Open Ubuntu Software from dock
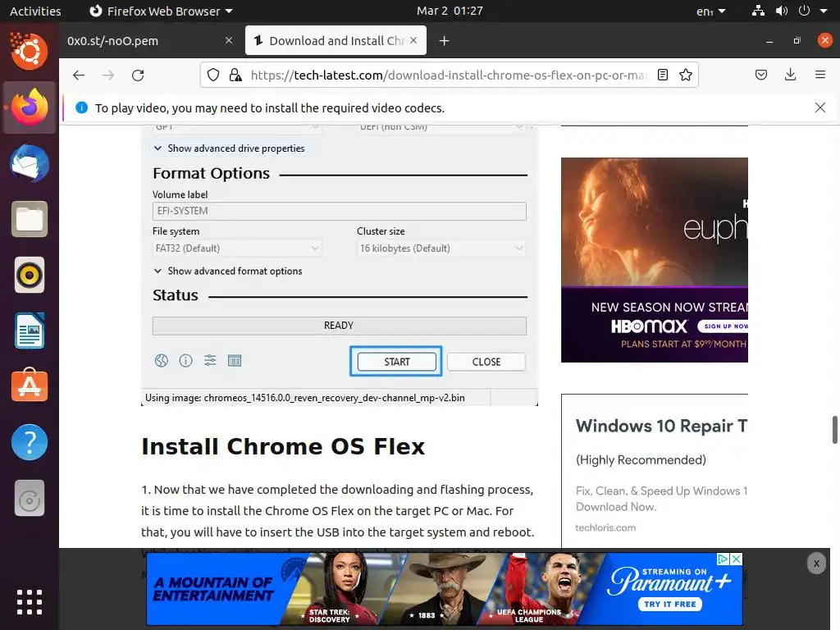This screenshot has width=840, height=630. (x=30, y=386)
